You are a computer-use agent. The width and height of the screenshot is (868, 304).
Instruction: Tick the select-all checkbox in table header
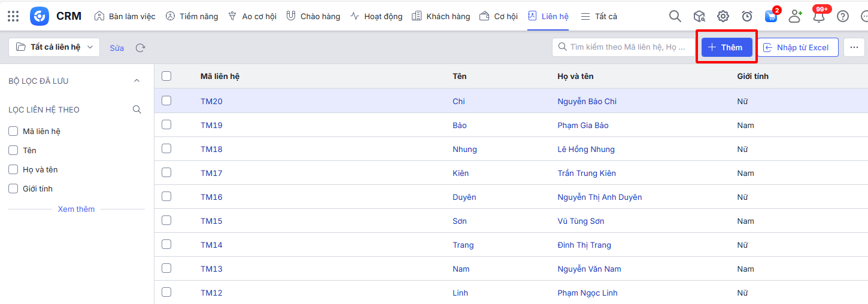[x=166, y=76]
